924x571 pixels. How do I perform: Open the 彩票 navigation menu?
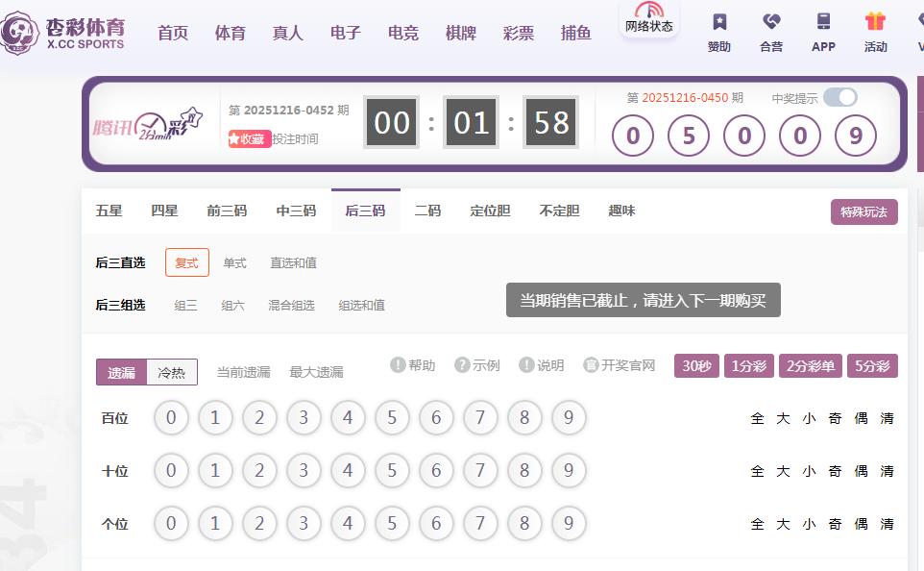(x=519, y=33)
